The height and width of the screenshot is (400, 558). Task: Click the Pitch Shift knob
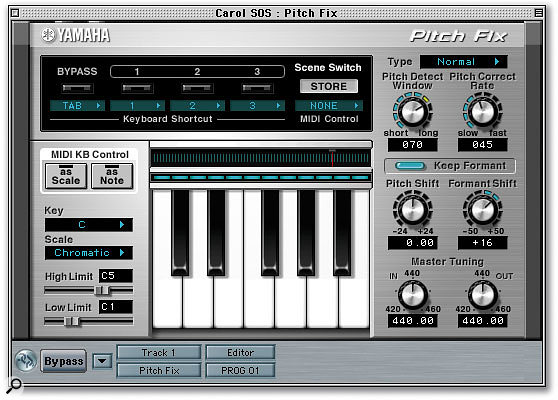coord(412,209)
